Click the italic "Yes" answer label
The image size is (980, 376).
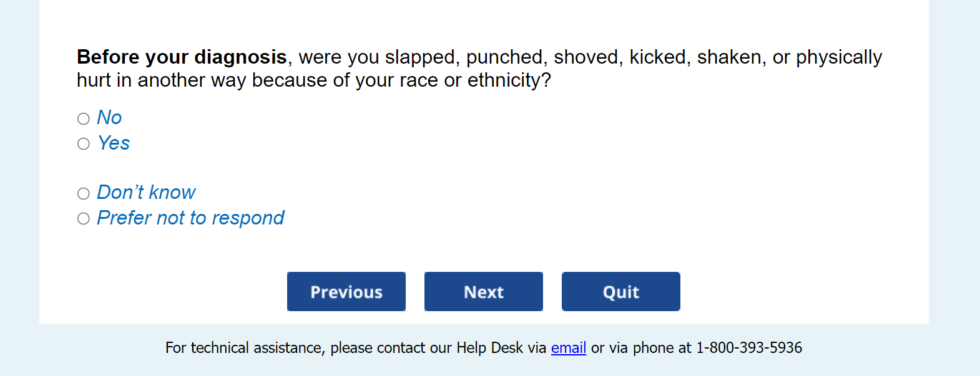click(x=114, y=143)
